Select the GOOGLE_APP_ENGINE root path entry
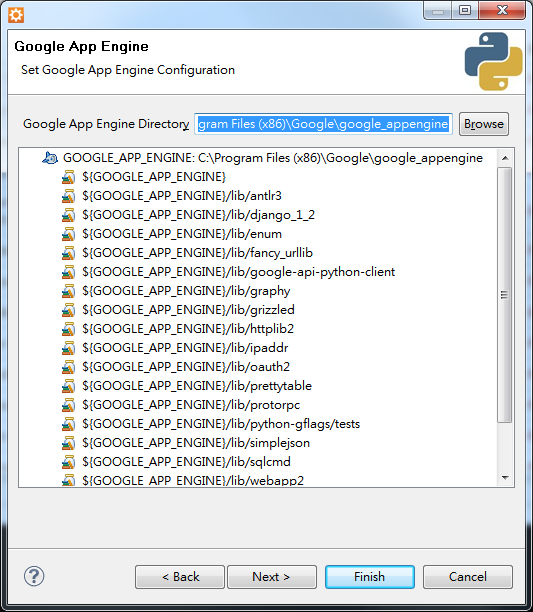This screenshot has width=533, height=612. 273,158
